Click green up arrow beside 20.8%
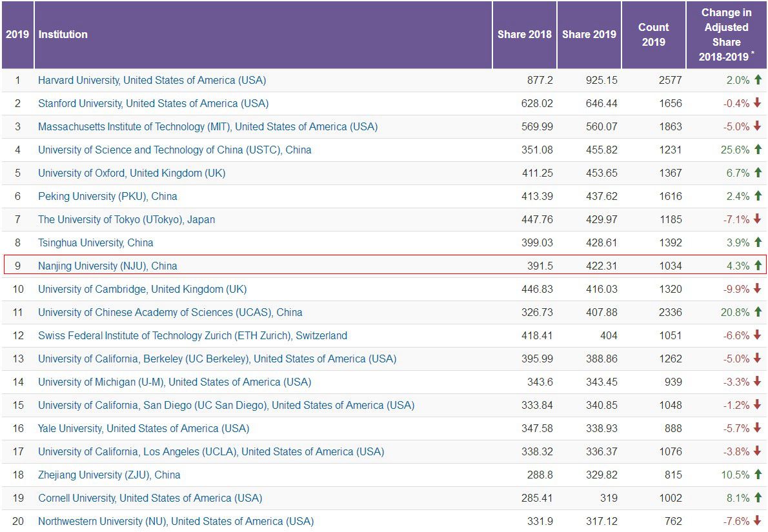Image resolution: width=768 pixels, height=532 pixels. (x=758, y=312)
